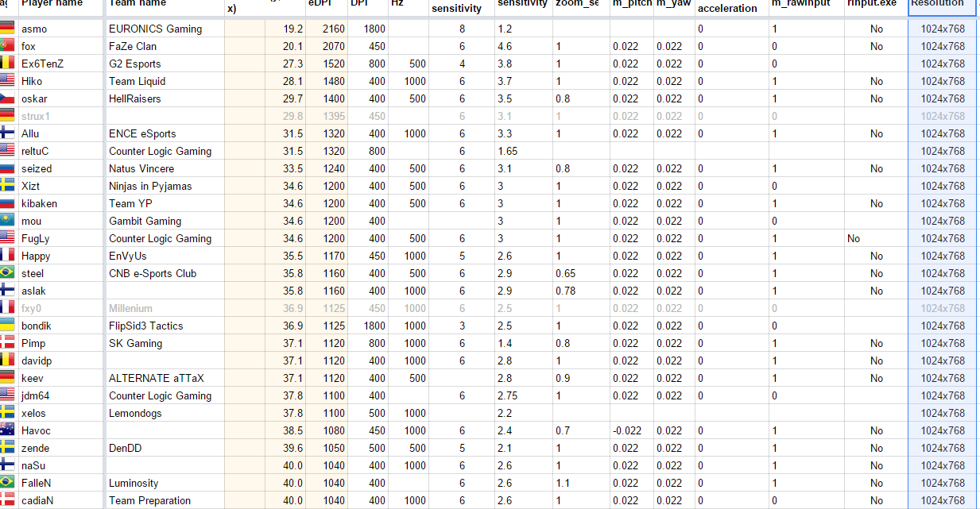Click the Belgian flag beside davidp
Viewport: 980px width, 509px height.
click(7, 361)
